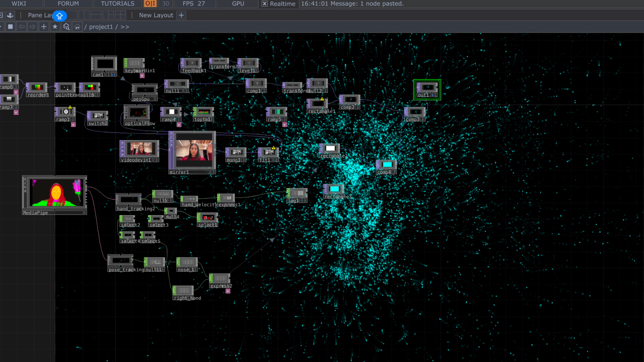The width and height of the screenshot is (644, 362).
Task: Click the bookmark star icon
Action: (55, 27)
